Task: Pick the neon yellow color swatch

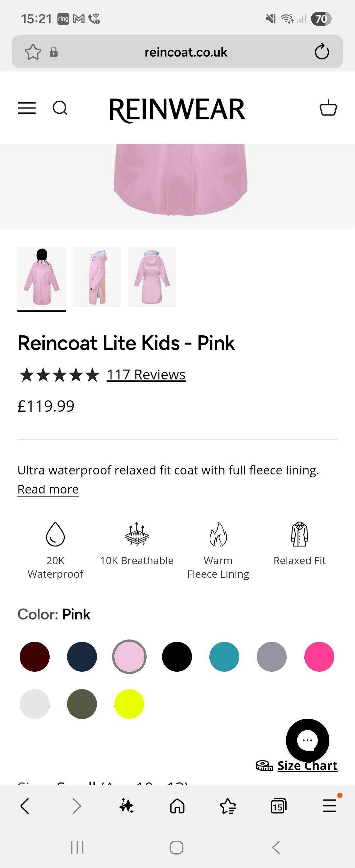Action: tap(129, 704)
